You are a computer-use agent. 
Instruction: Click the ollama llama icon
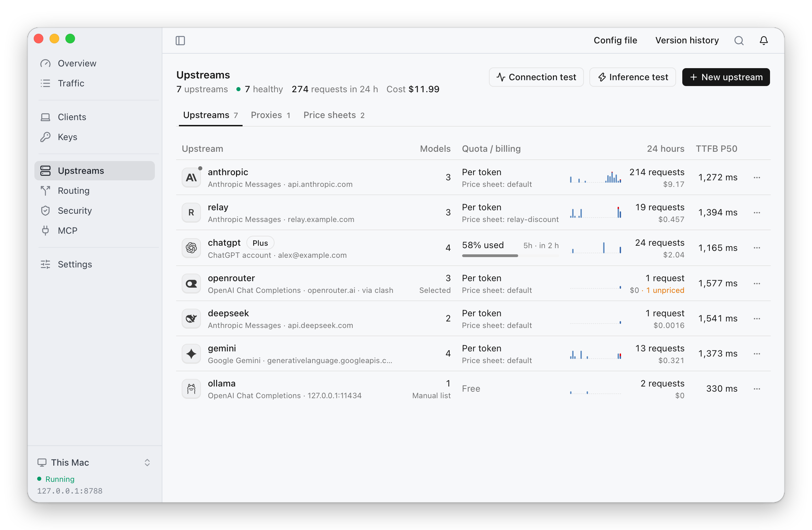(x=191, y=389)
